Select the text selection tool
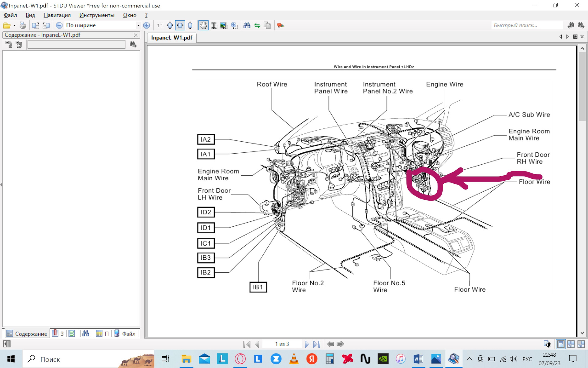The height and width of the screenshot is (368, 588). coord(214,25)
